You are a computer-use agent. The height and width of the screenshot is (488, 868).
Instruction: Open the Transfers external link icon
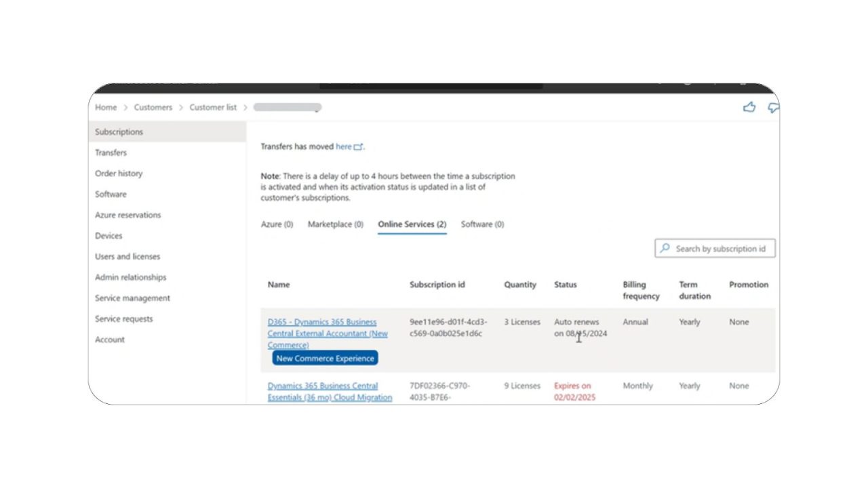359,146
